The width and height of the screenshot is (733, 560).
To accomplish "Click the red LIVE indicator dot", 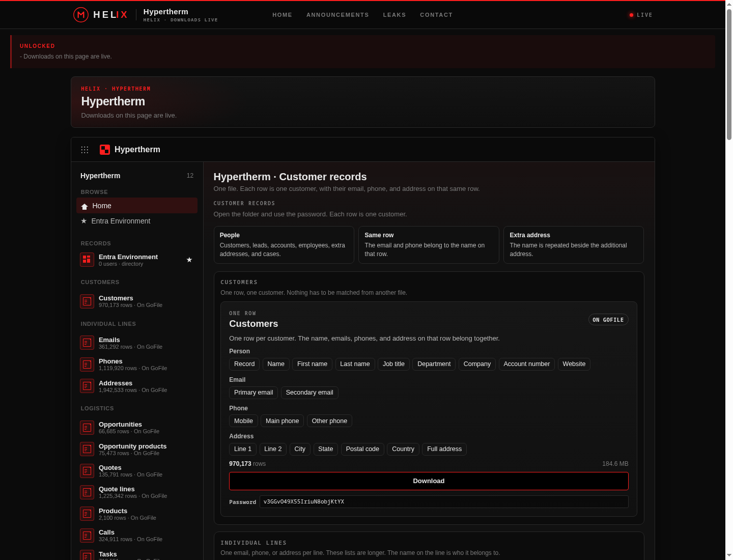I will pos(631,15).
